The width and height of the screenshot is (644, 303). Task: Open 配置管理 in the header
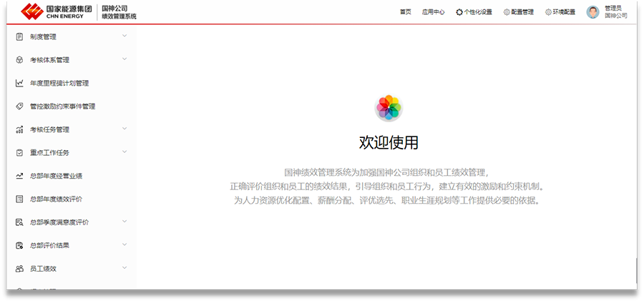519,12
